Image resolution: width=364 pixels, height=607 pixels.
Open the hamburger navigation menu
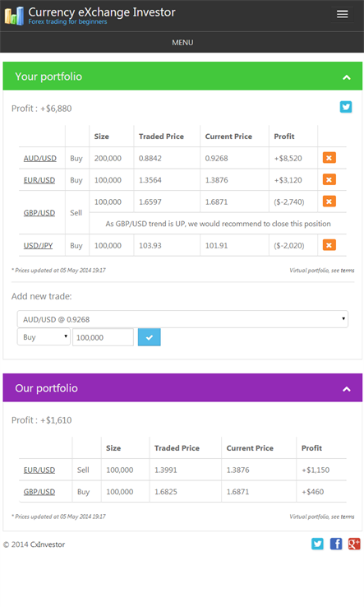click(342, 14)
